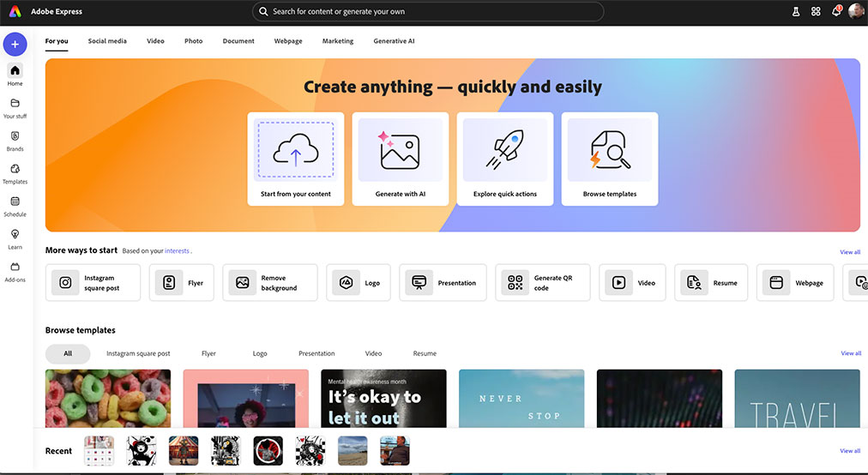
Task: Open the pink framed portrait template
Action: click(x=246, y=398)
